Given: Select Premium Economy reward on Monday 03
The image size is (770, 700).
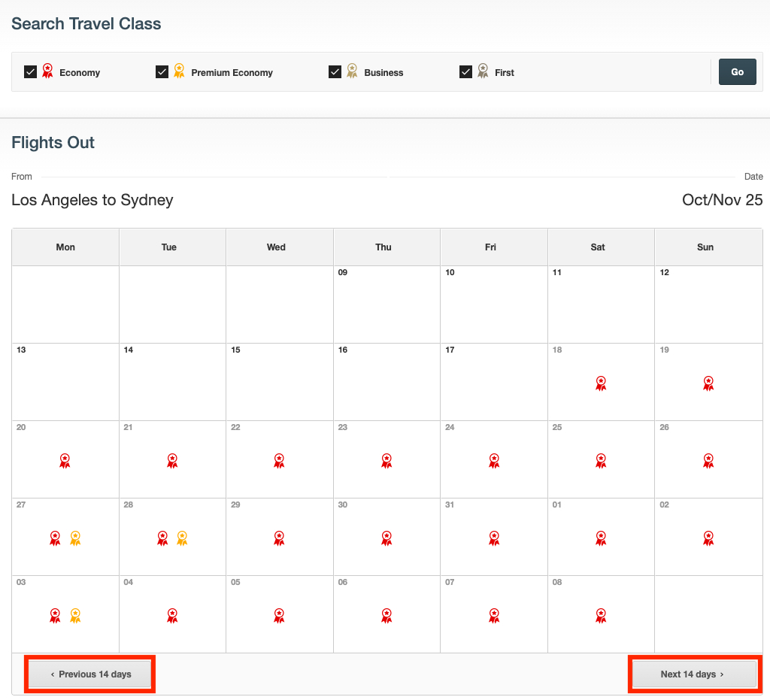Looking at the screenshot, I should 75,616.
